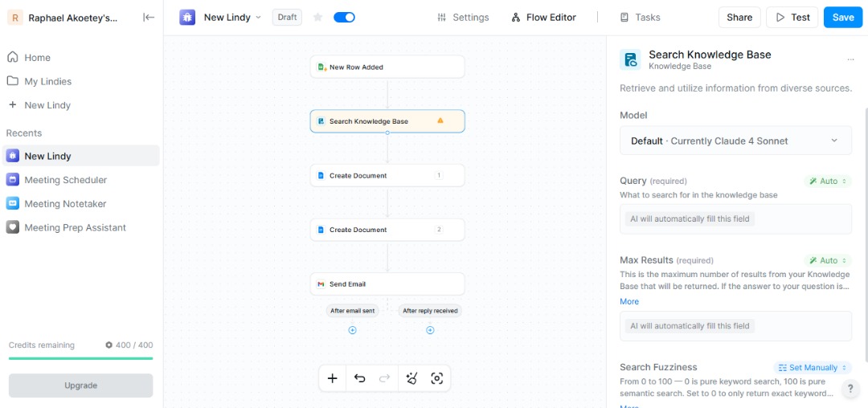Change Search Fuzziness Set Manually selector
This screenshot has height=408, width=868.
point(813,367)
